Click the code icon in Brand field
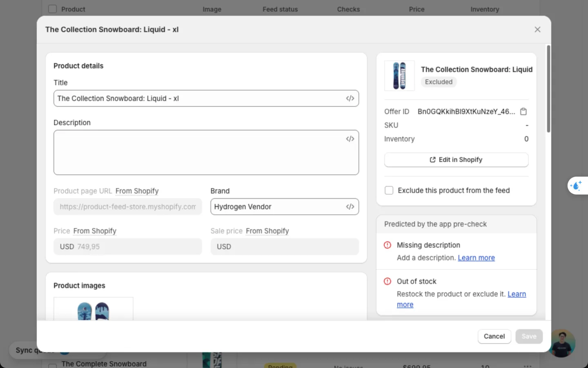The width and height of the screenshot is (588, 368). pos(350,206)
